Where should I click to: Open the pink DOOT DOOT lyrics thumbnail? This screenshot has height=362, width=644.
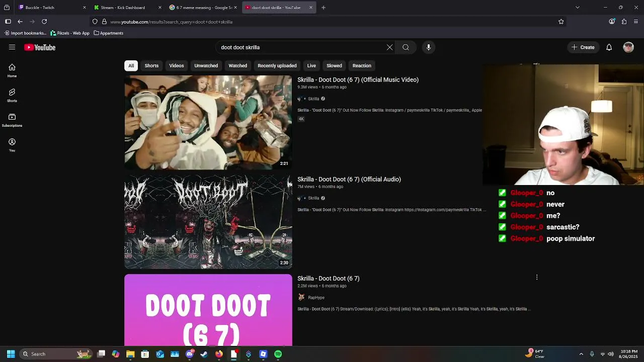point(208,310)
